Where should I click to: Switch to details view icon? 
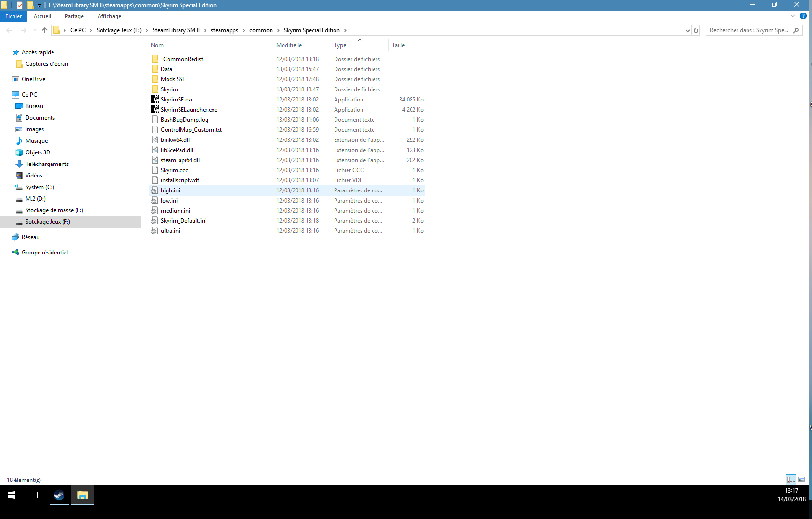click(791, 480)
